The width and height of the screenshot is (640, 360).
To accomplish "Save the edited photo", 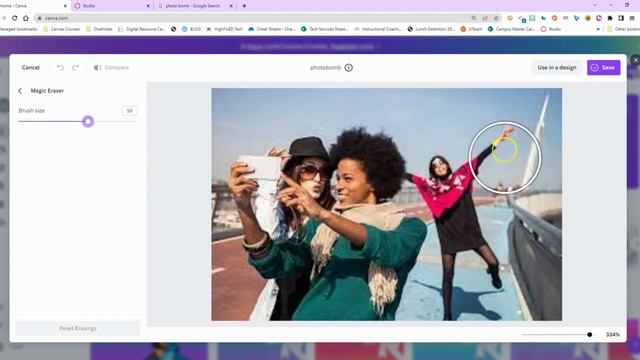I will pyautogui.click(x=603, y=67).
